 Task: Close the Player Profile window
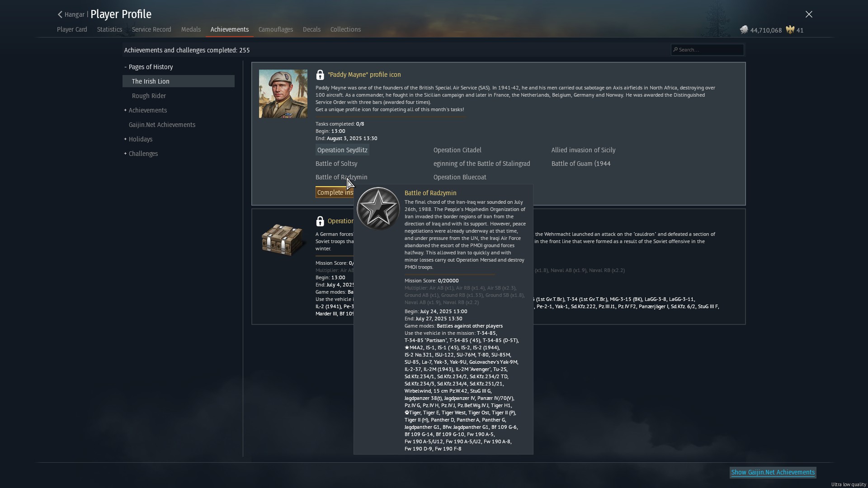click(x=809, y=14)
